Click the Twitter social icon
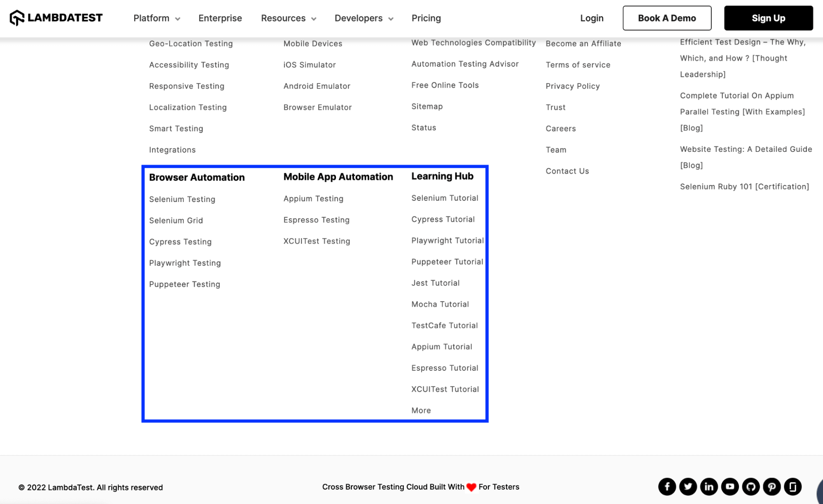 pos(688,486)
